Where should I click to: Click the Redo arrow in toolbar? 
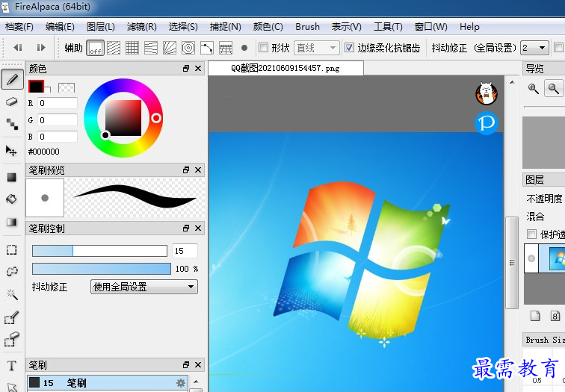(41, 48)
